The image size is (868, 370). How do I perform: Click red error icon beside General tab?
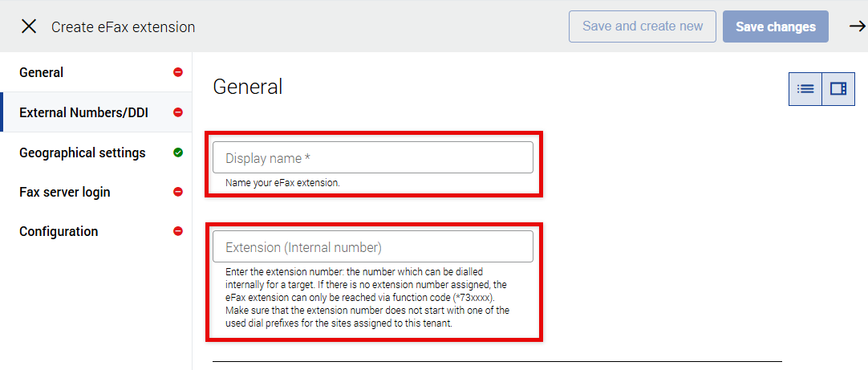click(178, 72)
